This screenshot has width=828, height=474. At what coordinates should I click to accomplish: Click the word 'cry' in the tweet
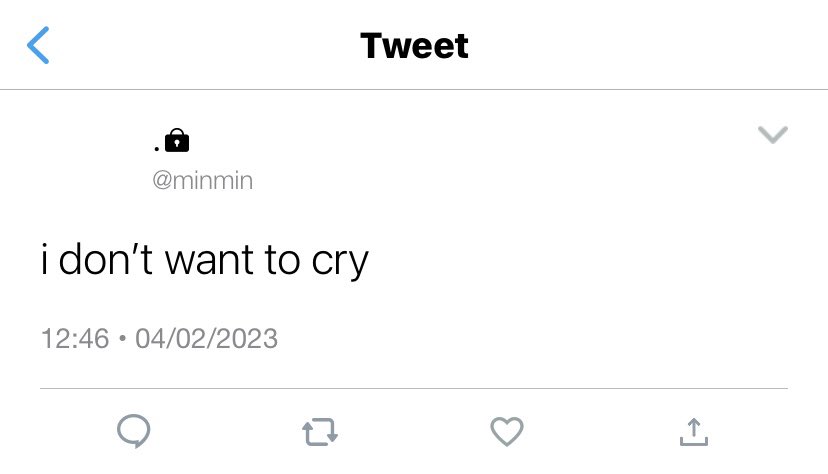point(340,262)
